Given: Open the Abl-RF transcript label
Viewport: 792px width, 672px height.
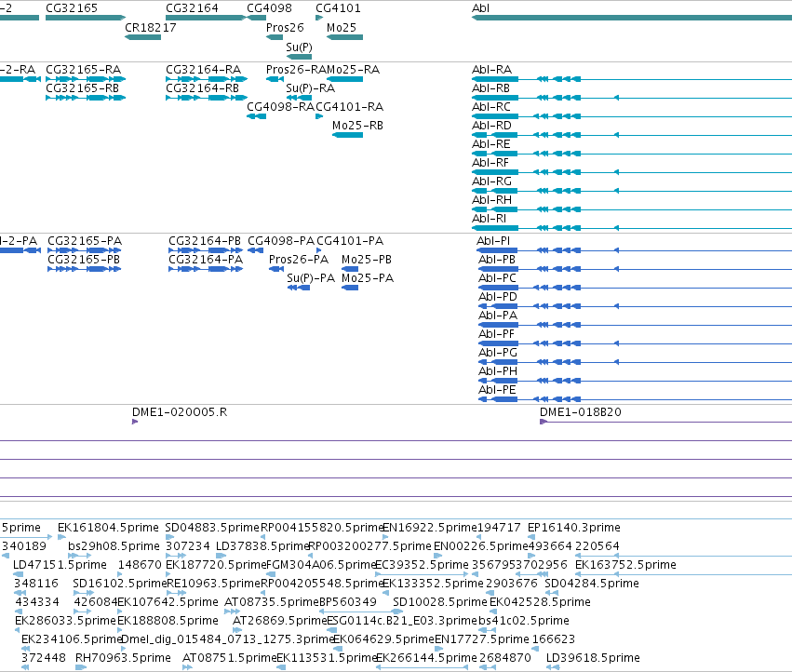Looking at the screenshot, I should pos(490,163).
